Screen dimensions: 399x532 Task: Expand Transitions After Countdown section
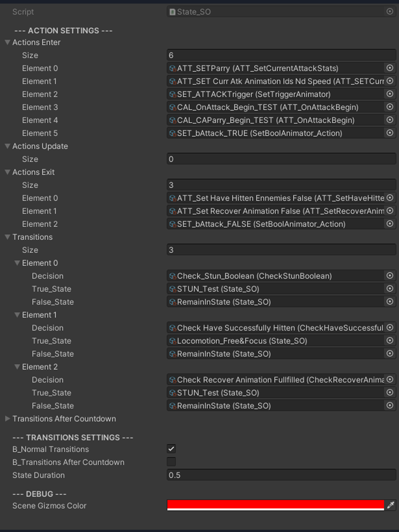coord(7,419)
